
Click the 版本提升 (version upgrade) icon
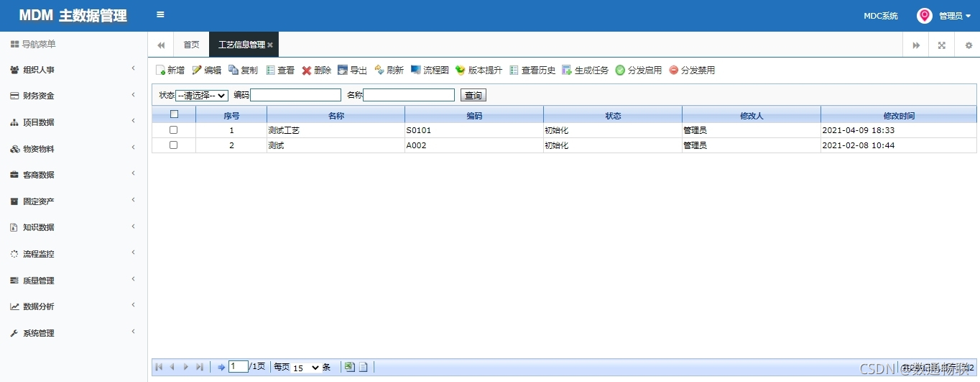coord(461,70)
